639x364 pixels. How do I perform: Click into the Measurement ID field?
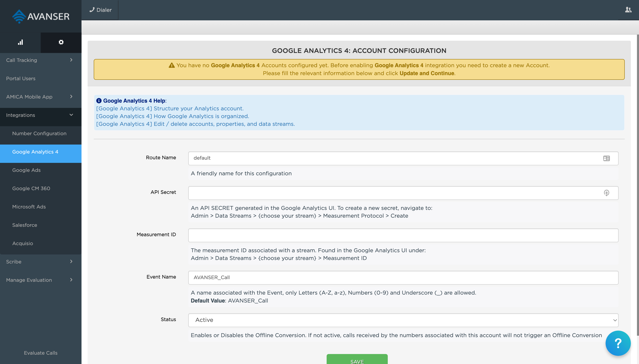pos(403,235)
